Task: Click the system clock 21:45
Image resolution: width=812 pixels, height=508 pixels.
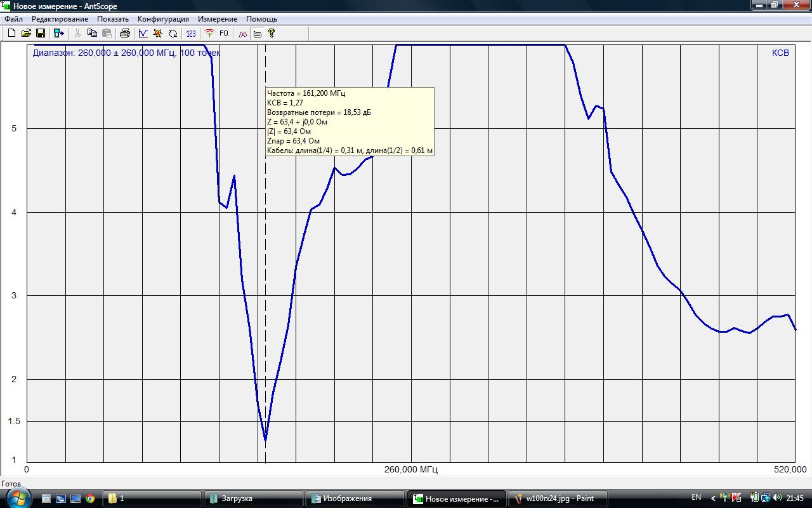Action: point(795,498)
